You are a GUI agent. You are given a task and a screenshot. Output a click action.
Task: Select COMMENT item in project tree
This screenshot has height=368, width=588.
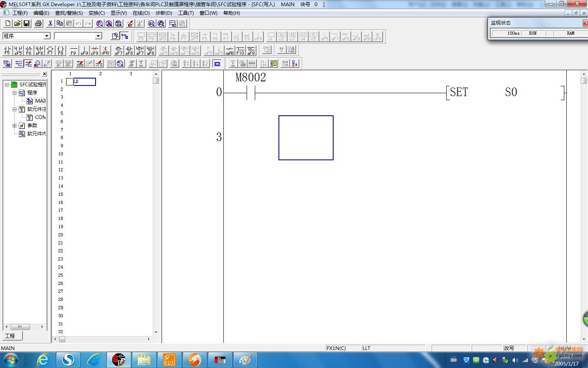point(40,117)
